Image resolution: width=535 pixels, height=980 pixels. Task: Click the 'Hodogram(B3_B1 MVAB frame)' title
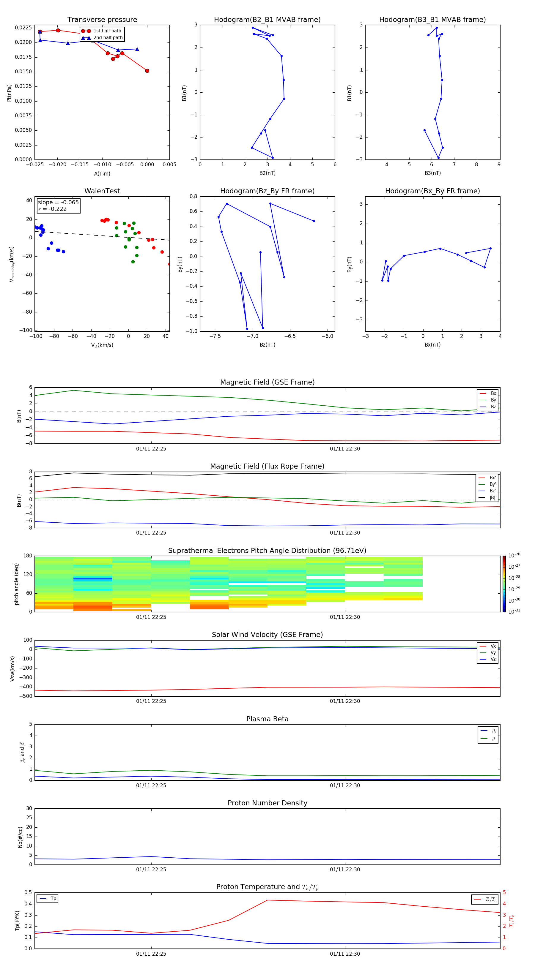click(432, 20)
